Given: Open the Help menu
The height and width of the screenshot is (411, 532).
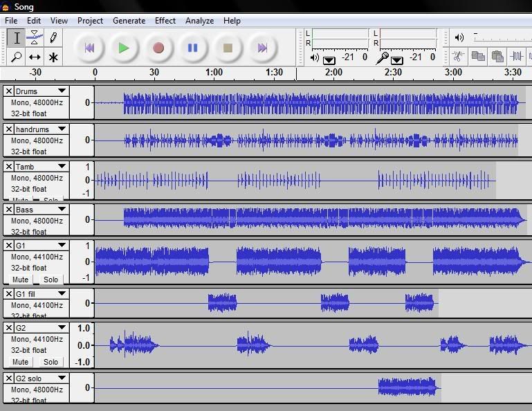Looking at the screenshot, I should 232,21.
